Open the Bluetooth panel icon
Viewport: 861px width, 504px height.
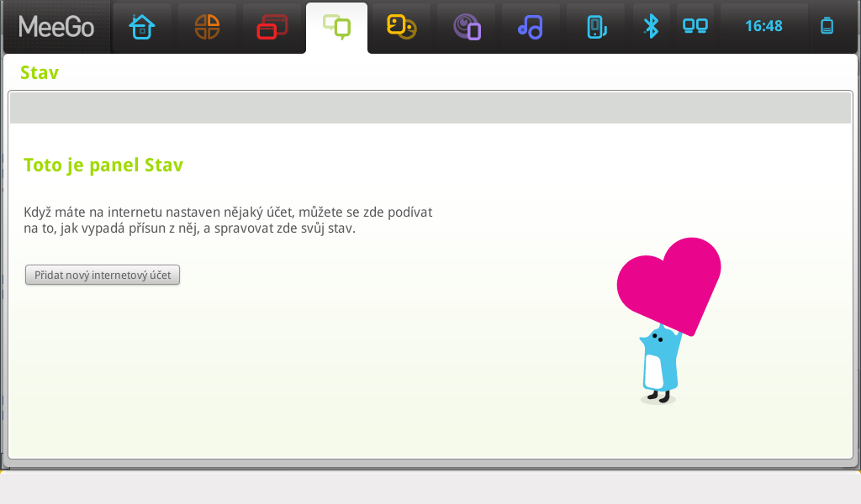point(652,26)
